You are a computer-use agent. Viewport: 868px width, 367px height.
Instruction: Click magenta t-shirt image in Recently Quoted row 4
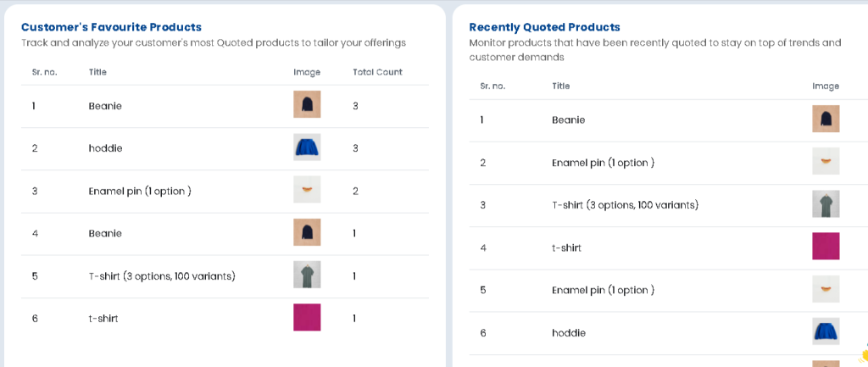point(826,247)
